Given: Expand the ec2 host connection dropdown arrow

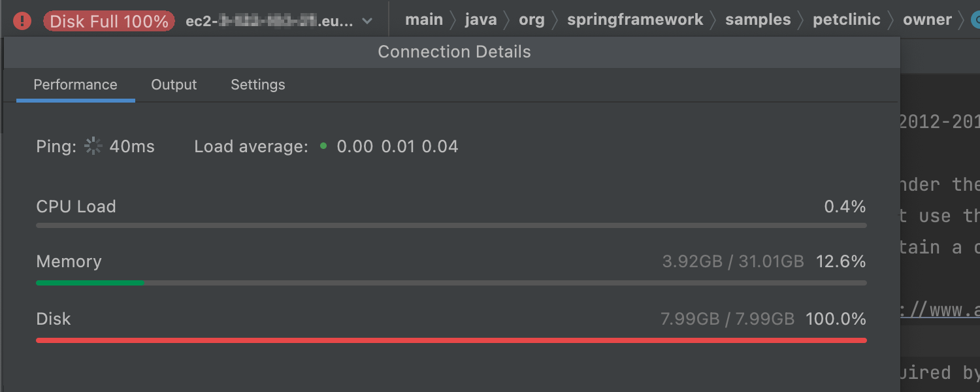Looking at the screenshot, I should pos(367,21).
